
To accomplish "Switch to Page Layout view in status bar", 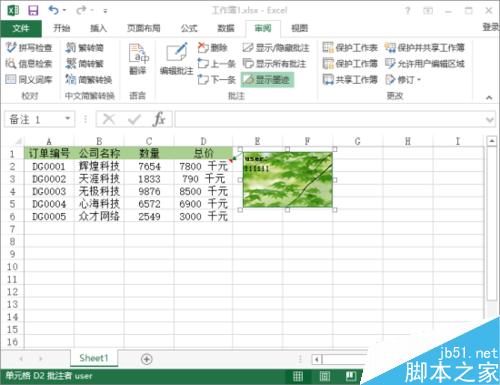I will click(324, 377).
